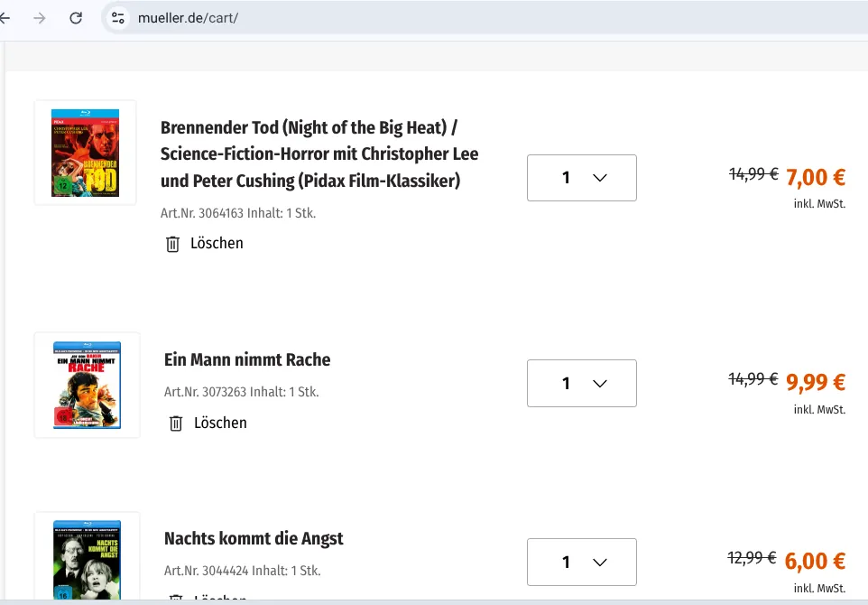Click Löschen text for Ein Mann nimmt Rache
Image resolution: width=868 pixels, height=605 pixels.
(220, 423)
